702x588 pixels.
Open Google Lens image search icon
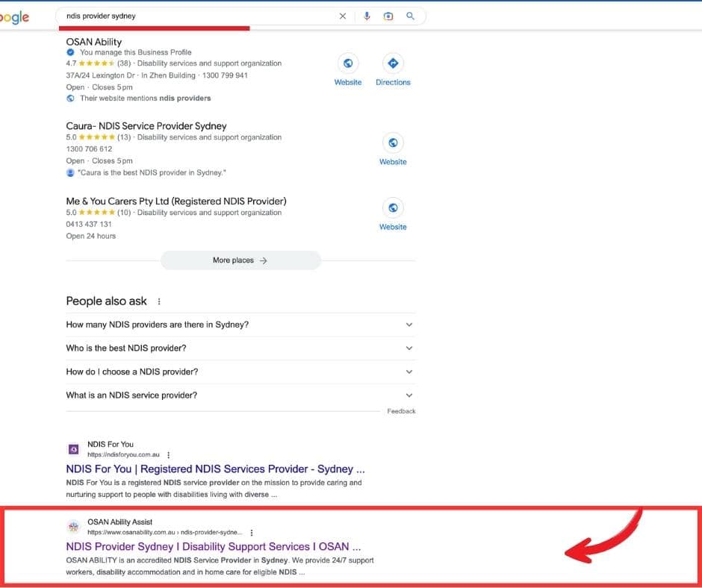388,16
